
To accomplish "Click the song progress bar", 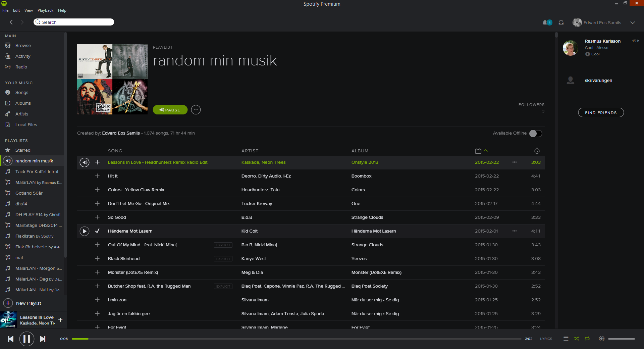I will [x=297, y=339].
